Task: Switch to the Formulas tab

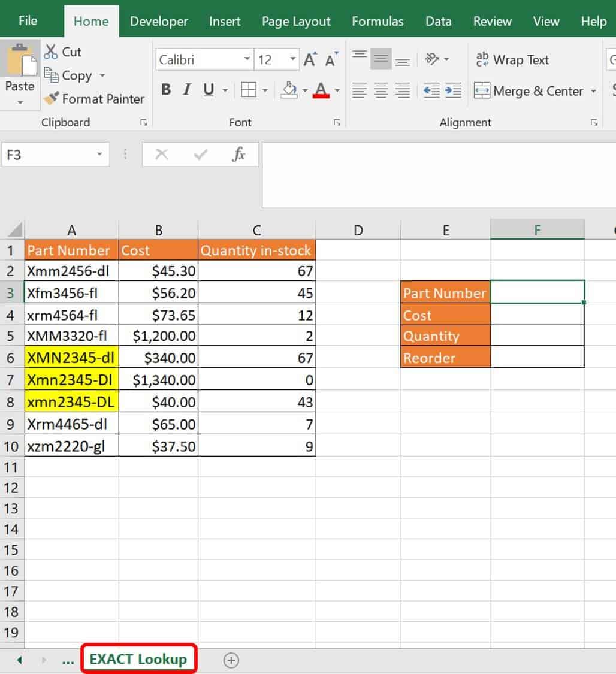Action: [378, 21]
